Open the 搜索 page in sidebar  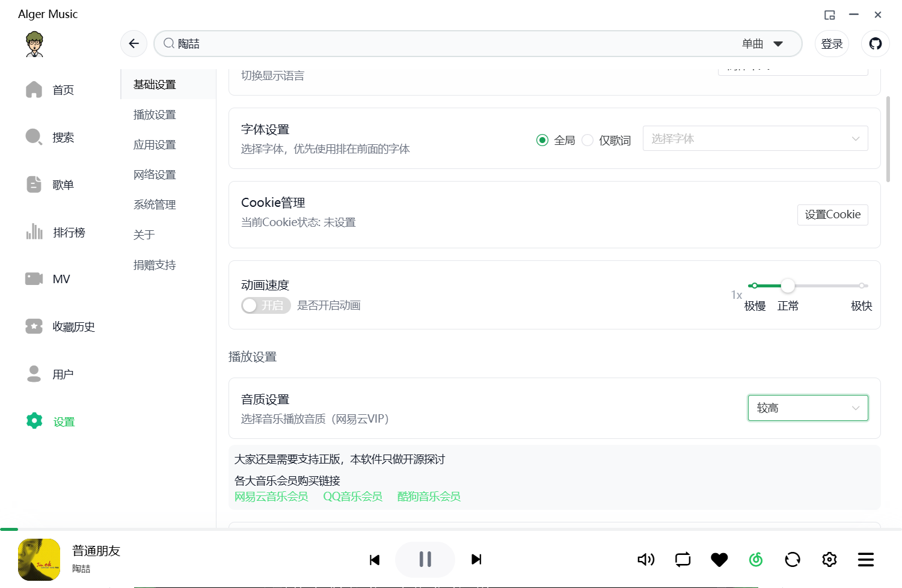[50, 138]
